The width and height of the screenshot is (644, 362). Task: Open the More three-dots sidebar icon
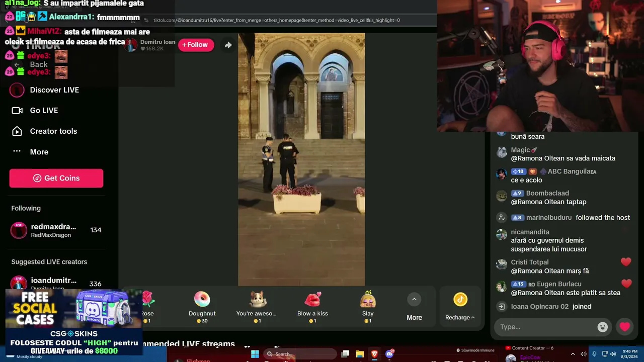(17, 151)
